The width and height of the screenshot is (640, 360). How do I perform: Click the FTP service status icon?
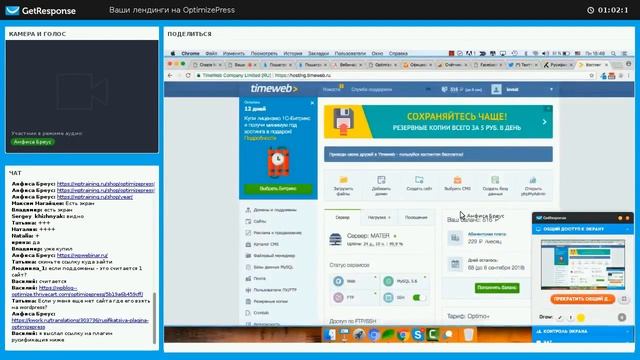click(338, 298)
